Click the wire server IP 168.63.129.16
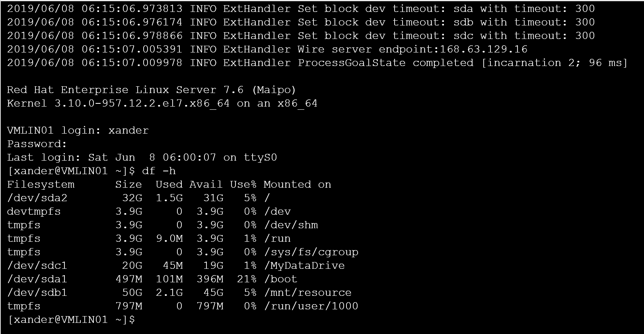Screen dimensions: 644x334 point(453,49)
